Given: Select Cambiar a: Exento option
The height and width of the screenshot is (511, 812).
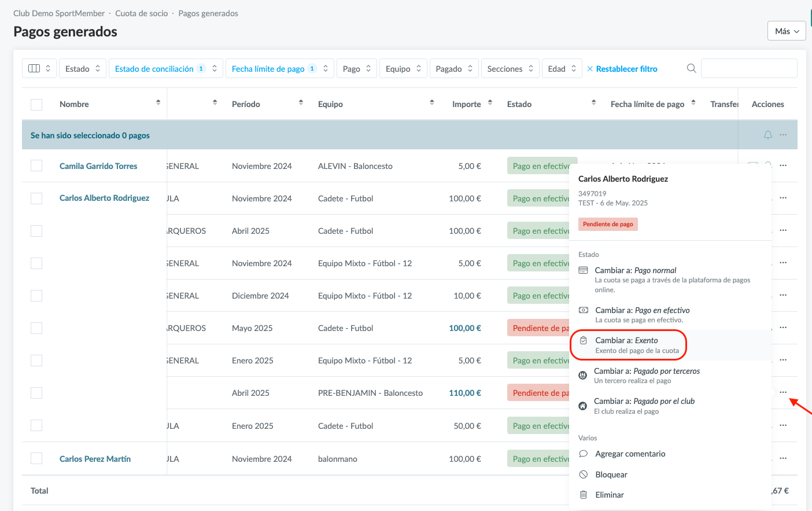Looking at the screenshot, I should 628,345.
